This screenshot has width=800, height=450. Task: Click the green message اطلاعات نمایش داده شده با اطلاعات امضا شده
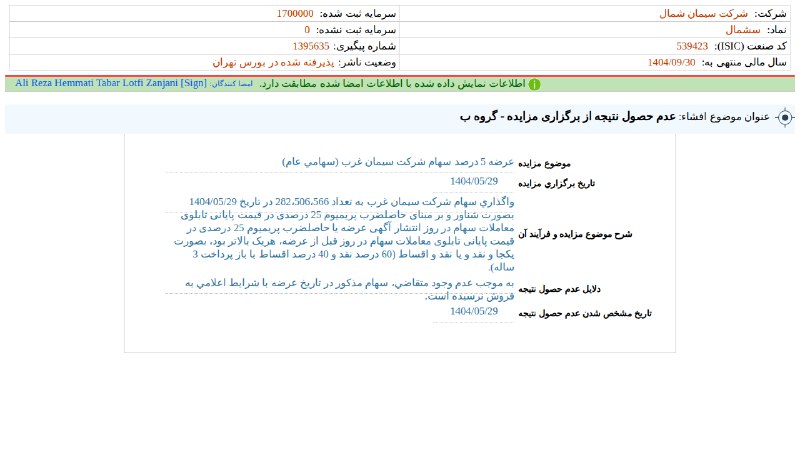[392, 84]
